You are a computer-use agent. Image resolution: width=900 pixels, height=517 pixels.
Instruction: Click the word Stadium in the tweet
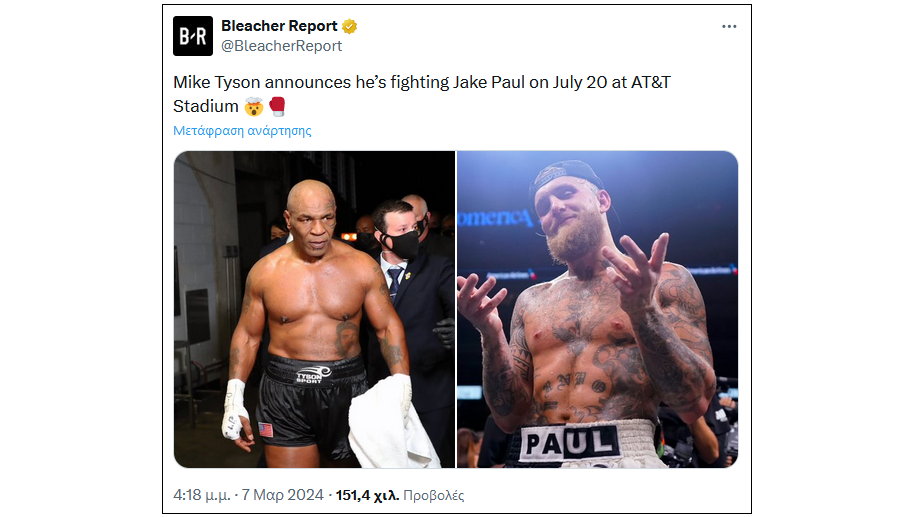(206, 106)
